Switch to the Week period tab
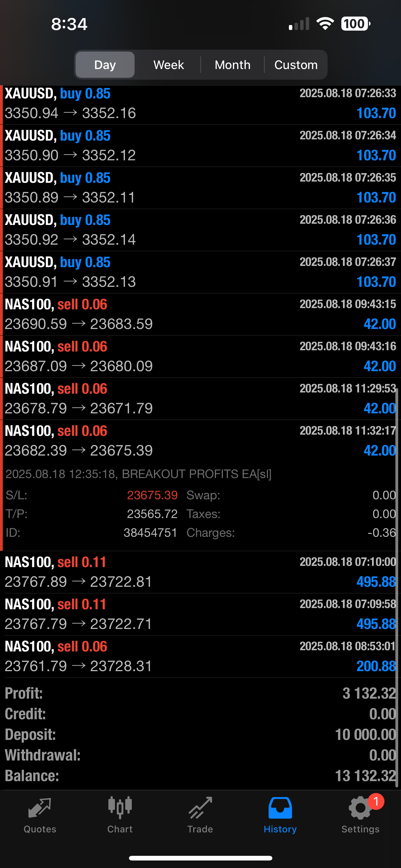 169,65
